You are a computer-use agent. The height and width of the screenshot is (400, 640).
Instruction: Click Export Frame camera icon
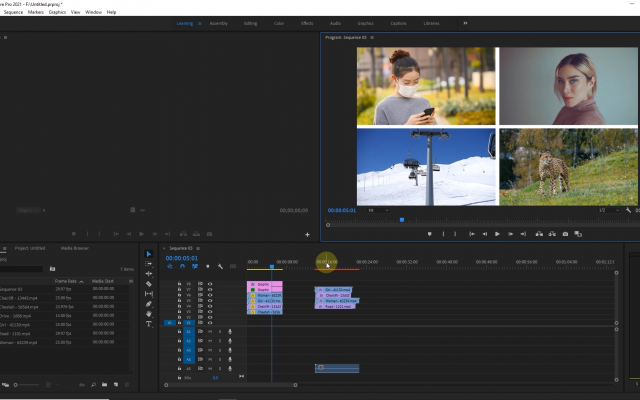565,234
